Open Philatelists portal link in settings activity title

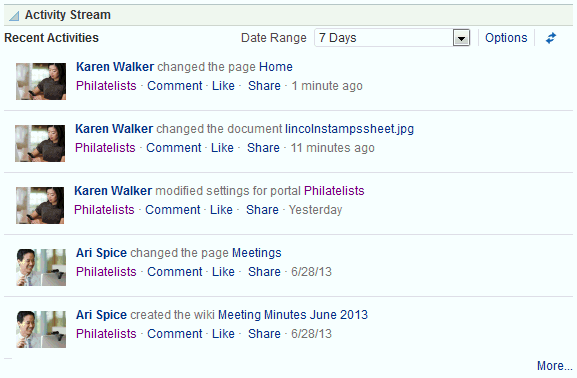(334, 191)
